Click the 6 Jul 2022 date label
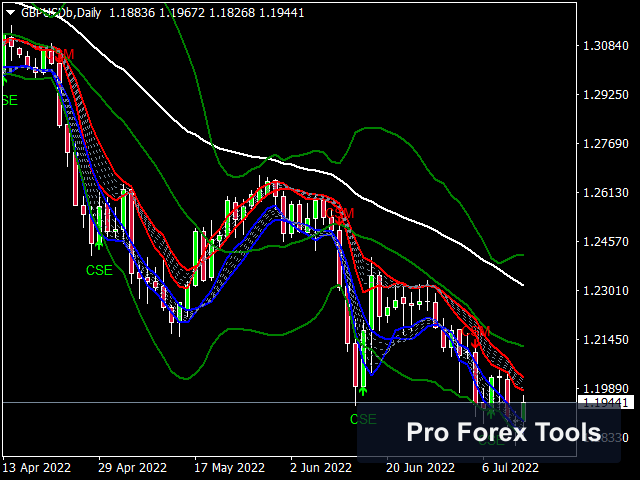Viewport: 640px width, 480px height. coord(510,467)
